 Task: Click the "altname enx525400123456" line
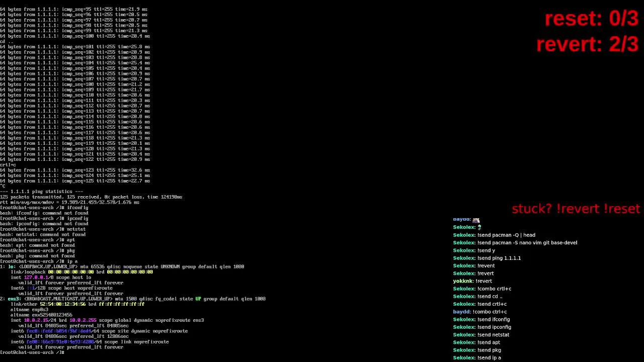pos(41,315)
